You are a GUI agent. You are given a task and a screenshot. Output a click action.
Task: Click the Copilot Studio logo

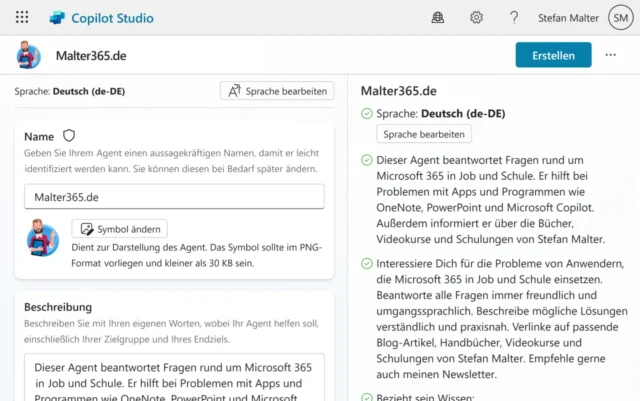coord(57,17)
